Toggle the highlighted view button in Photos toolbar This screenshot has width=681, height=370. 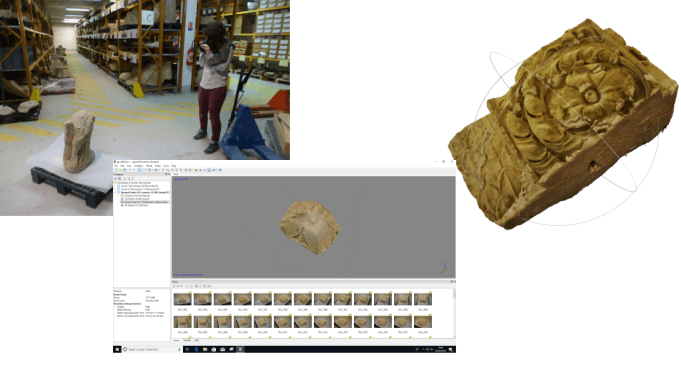click(x=201, y=286)
